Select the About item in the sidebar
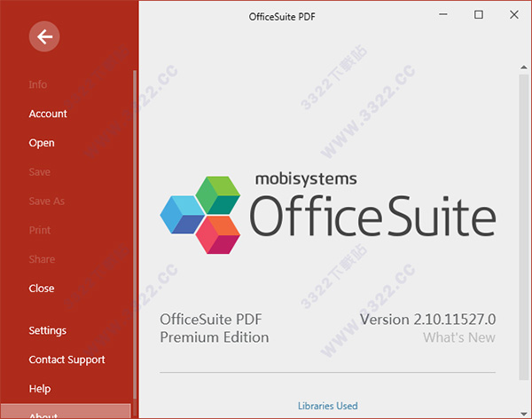The width and height of the screenshot is (532, 419). point(66,411)
